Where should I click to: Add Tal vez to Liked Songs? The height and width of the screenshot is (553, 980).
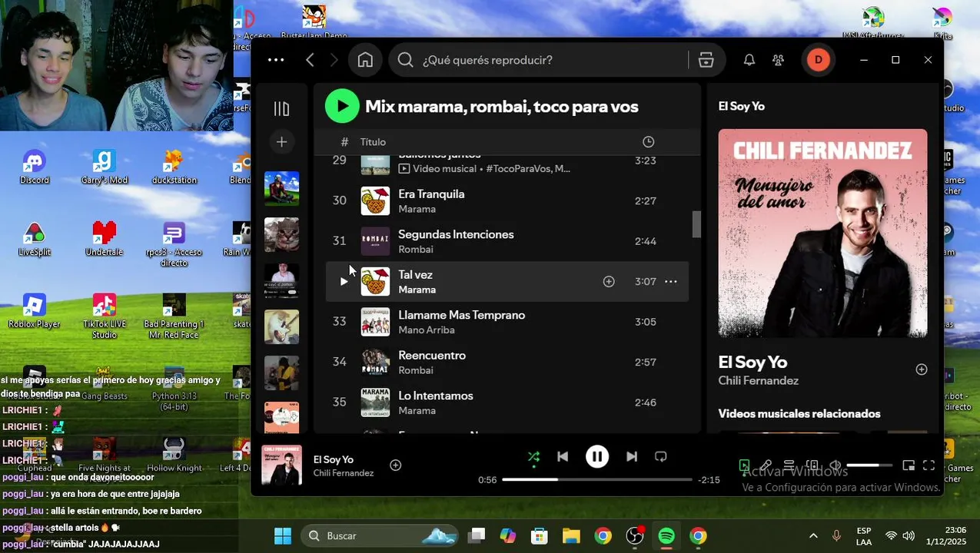point(609,282)
